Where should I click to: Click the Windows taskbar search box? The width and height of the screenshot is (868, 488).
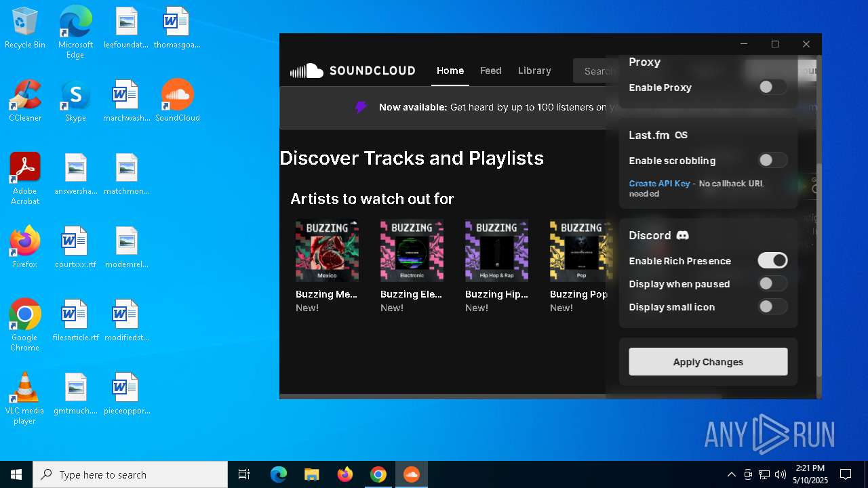[130, 474]
